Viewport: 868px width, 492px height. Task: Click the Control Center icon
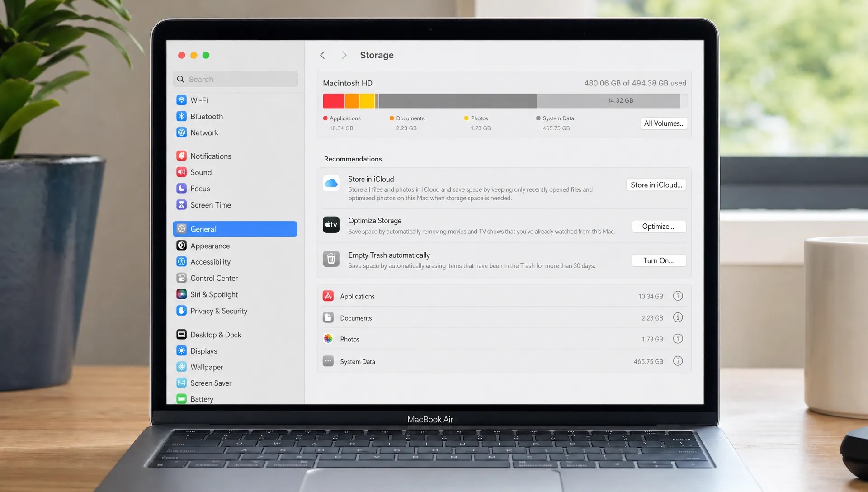181,278
